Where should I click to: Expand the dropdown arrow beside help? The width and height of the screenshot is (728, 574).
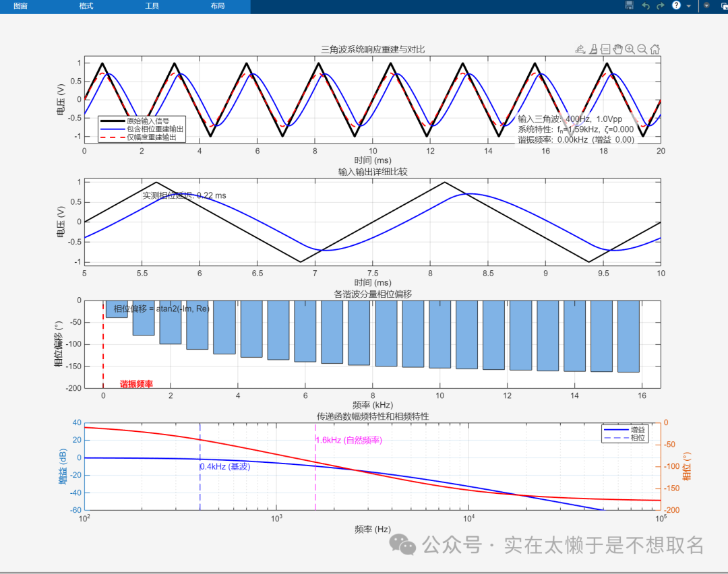click(x=689, y=5)
